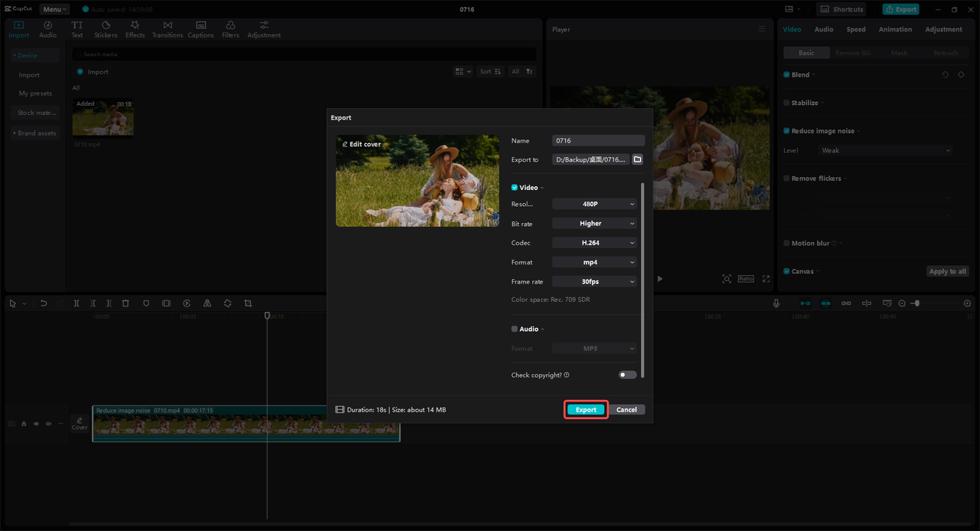Open the Frame rate dropdown showing 30fps
Viewport: 980px width, 531px height.
(594, 282)
